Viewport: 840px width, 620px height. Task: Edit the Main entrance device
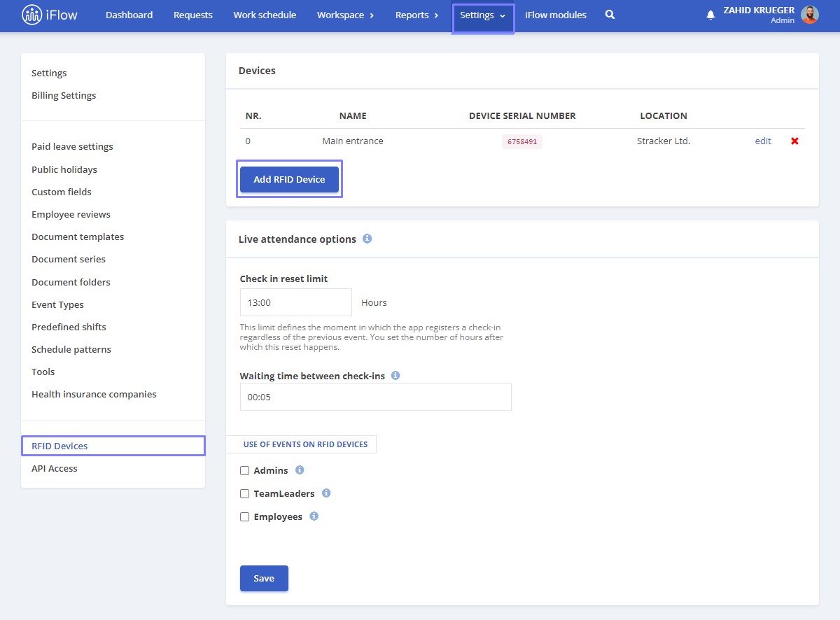763,141
